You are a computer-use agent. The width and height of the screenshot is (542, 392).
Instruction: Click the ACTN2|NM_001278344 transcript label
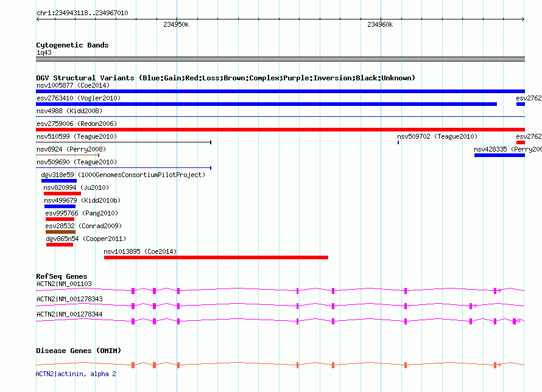click(69, 314)
